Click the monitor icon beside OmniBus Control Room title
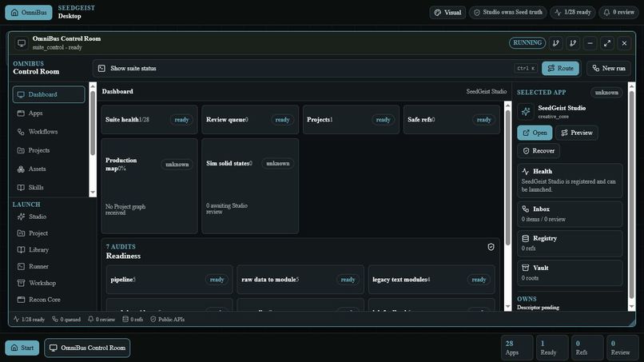 [22, 42]
